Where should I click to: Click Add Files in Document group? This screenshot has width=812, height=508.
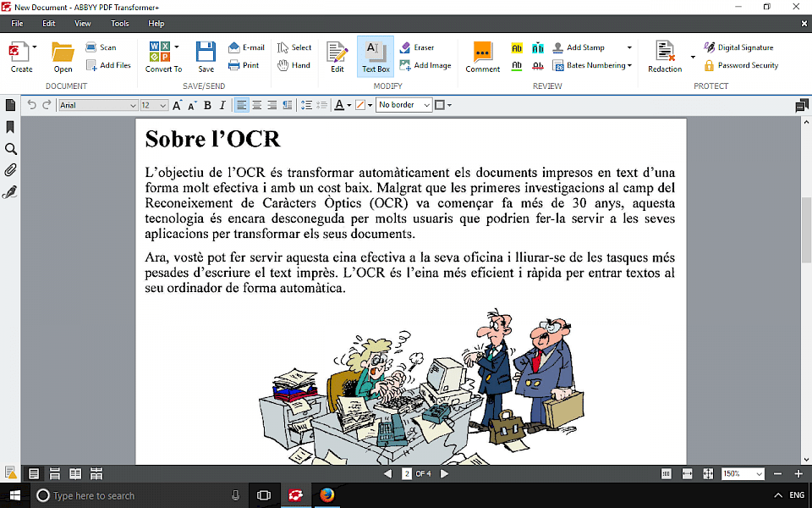108,65
